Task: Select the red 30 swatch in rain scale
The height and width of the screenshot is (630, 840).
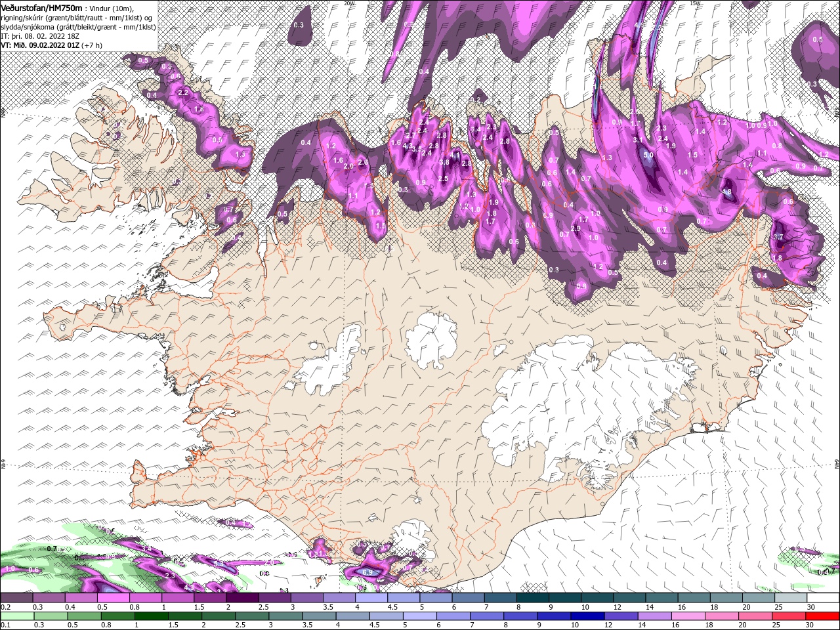Action: tap(824, 616)
